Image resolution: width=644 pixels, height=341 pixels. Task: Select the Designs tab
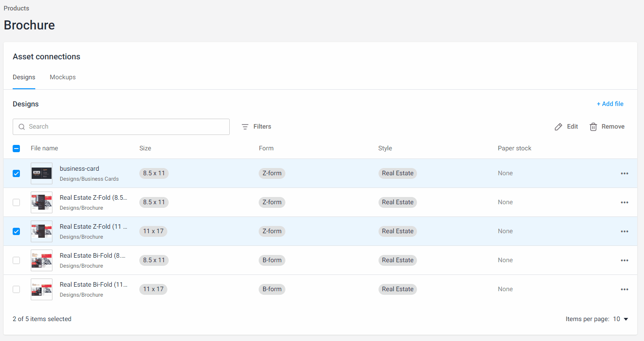point(24,77)
